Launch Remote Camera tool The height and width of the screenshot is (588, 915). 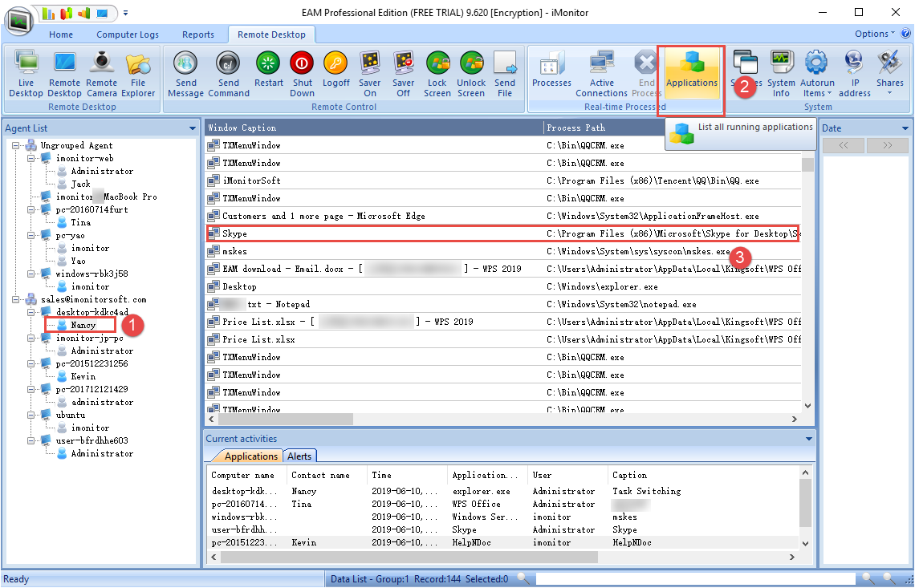pyautogui.click(x=102, y=72)
